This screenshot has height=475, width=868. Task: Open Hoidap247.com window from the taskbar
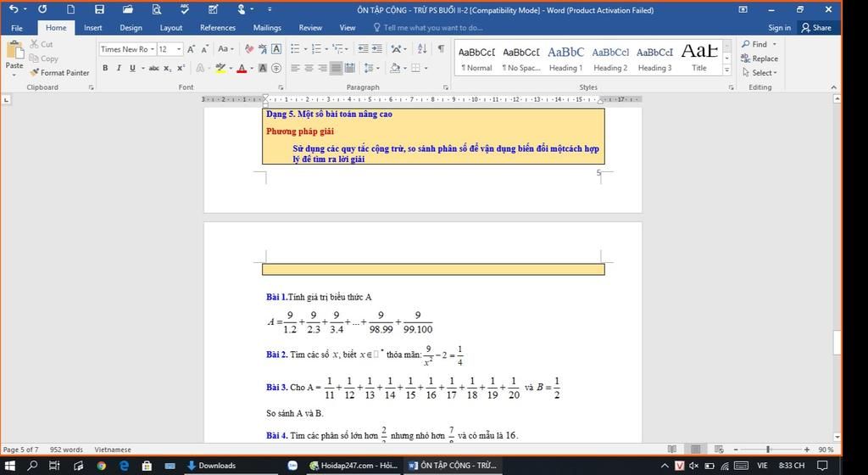(x=353, y=466)
